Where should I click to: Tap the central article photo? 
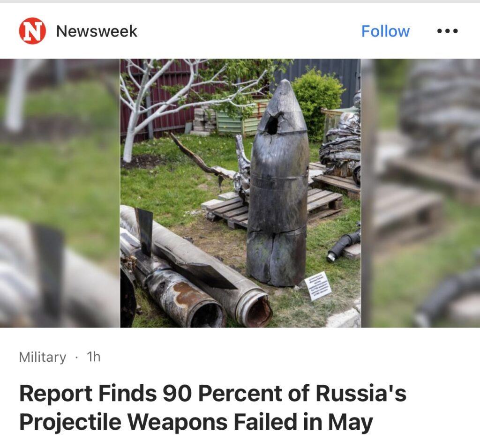pos(240,193)
